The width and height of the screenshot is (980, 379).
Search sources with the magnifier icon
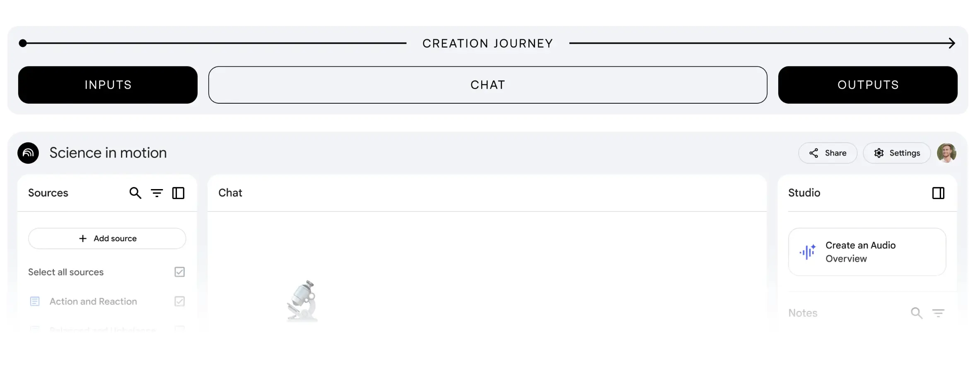[135, 193]
